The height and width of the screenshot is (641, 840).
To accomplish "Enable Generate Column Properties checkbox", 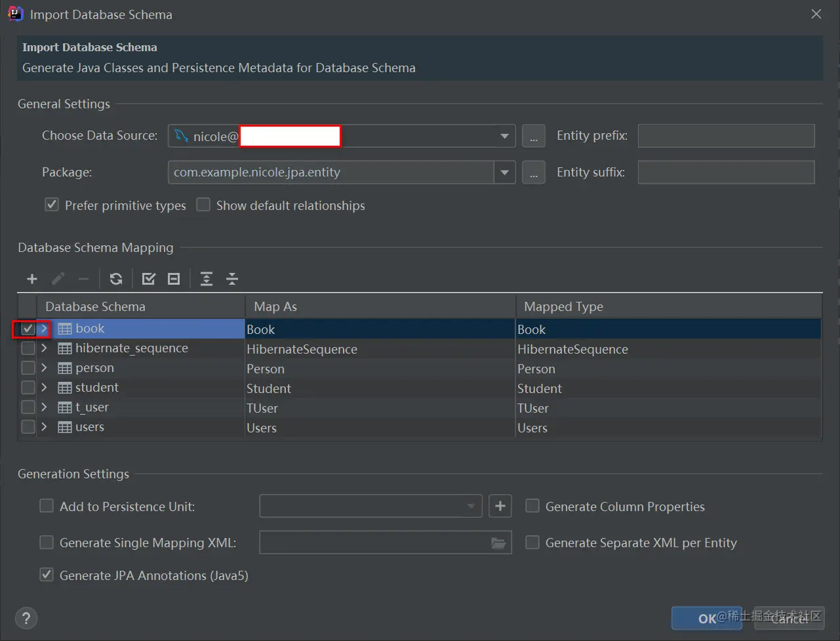I will (x=532, y=506).
